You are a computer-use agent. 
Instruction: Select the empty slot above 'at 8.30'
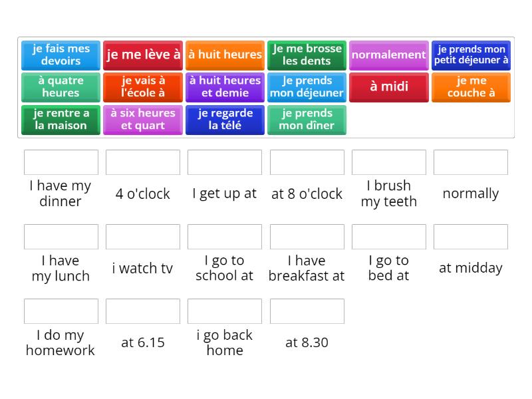coord(307,311)
